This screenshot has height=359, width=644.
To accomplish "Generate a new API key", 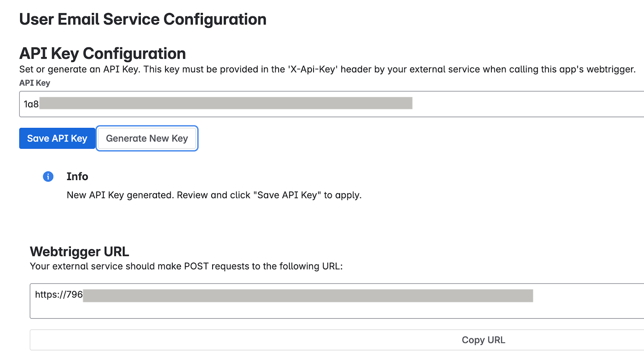I will (x=147, y=138).
